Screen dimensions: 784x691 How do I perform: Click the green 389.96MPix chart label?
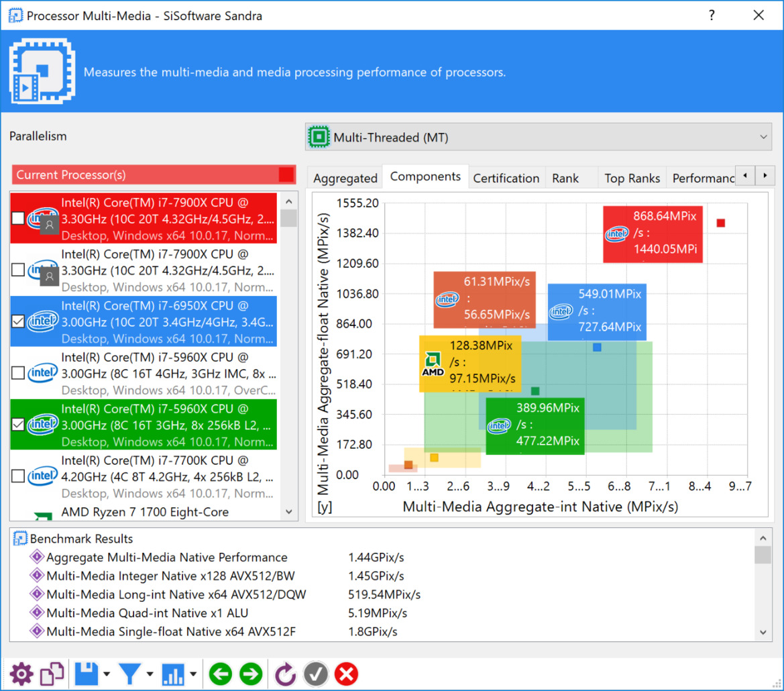535,426
